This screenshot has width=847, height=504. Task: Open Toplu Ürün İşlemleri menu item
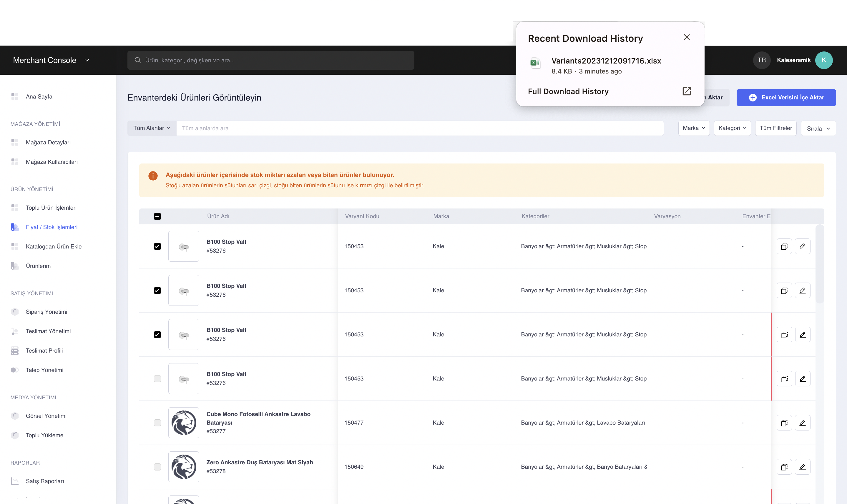point(51,208)
